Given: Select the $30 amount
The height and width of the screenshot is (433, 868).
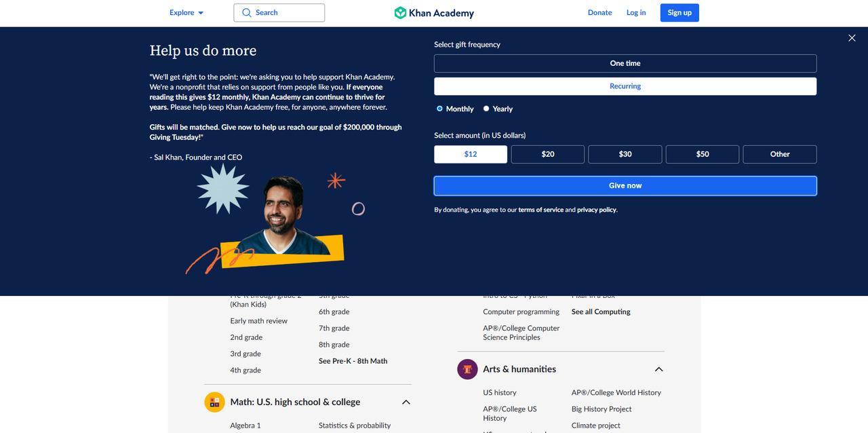Looking at the screenshot, I should pos(625,154).
